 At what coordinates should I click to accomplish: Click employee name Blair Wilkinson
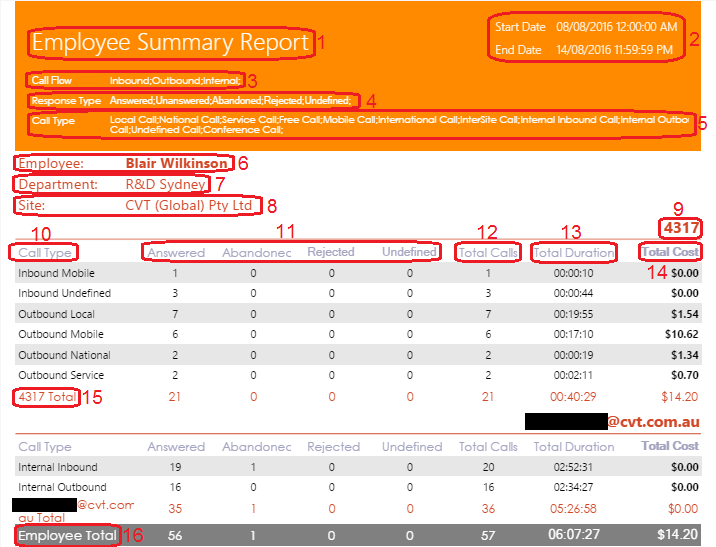[x=176, y=163]
